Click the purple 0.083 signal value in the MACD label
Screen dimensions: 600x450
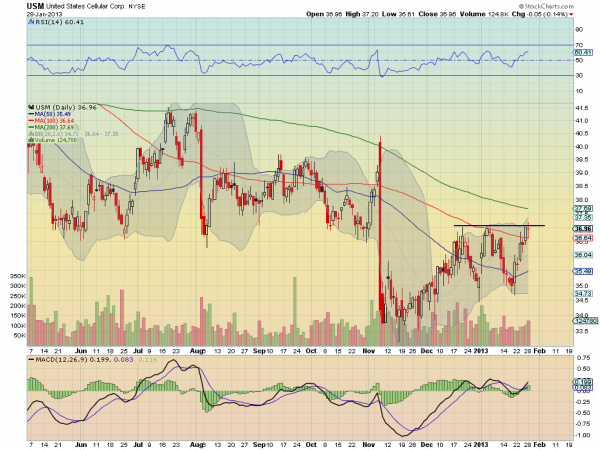pos(123,360)
